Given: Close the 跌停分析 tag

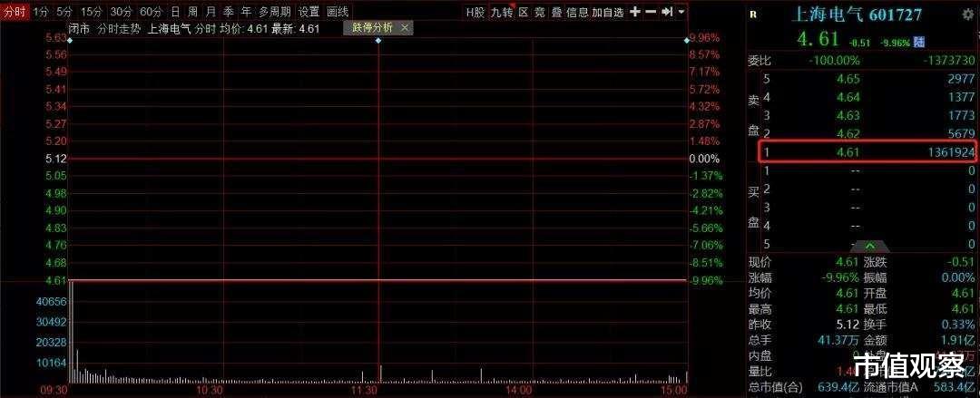Looking at the screenshot, I should pyautogui.click(x=405, y=27).
